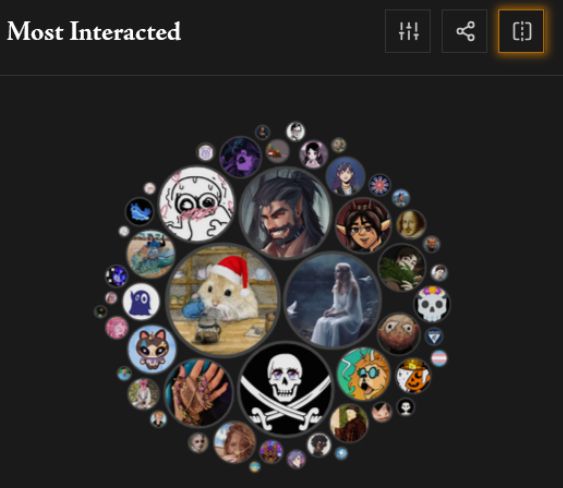Click the sugar skull avatar

[432, 304]
